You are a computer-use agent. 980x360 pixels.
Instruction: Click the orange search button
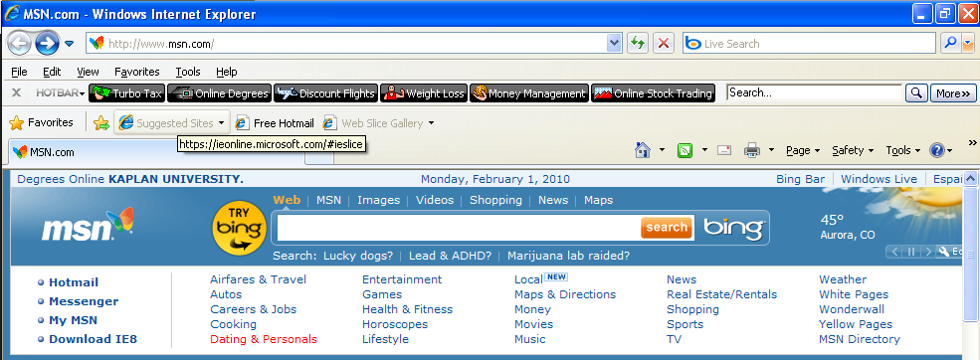tap(667, 228)
